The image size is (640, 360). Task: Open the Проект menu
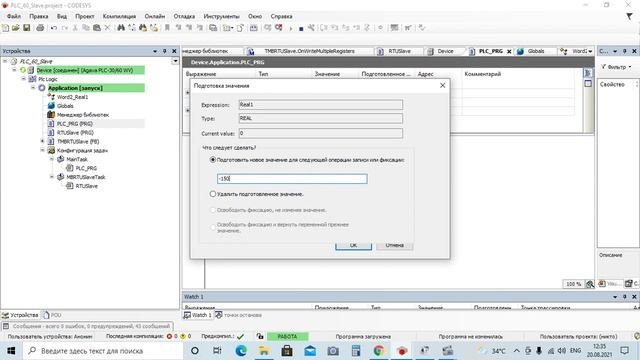(x=84, y=16)
